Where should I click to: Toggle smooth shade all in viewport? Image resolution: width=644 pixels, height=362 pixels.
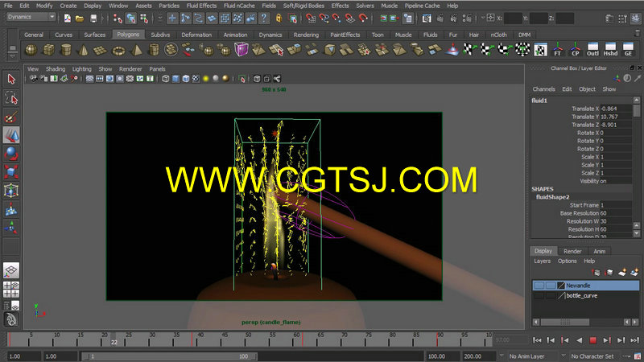coord(175,79)
